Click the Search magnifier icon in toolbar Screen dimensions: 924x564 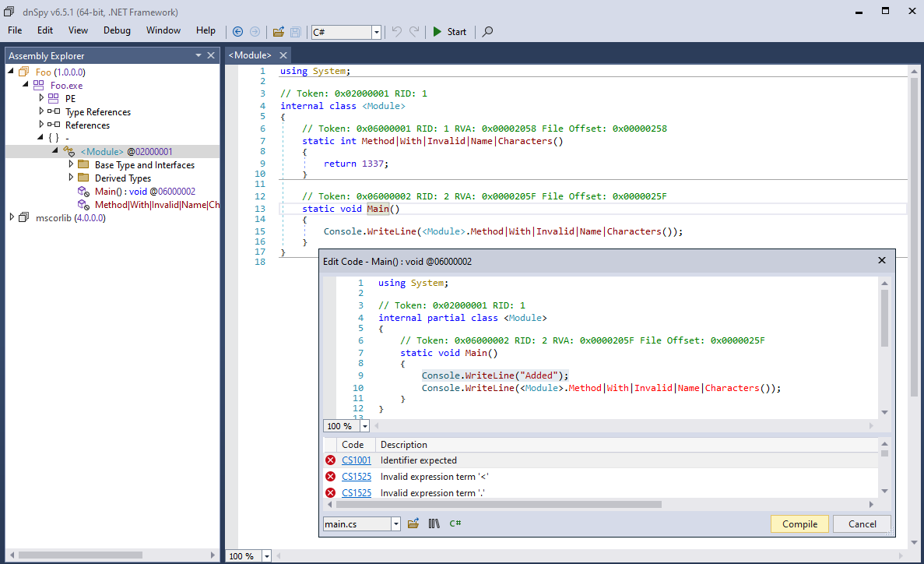click(x=487, y=32)
